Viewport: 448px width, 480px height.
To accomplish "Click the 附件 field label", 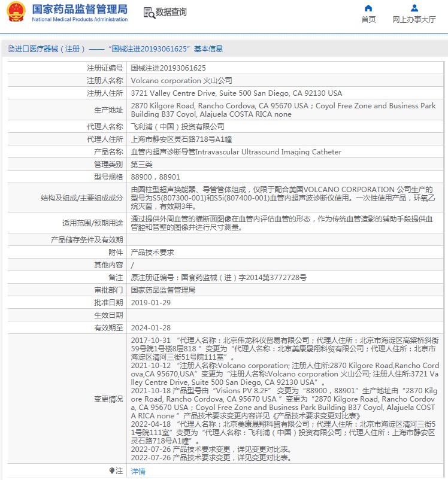I will coord(116,252).
